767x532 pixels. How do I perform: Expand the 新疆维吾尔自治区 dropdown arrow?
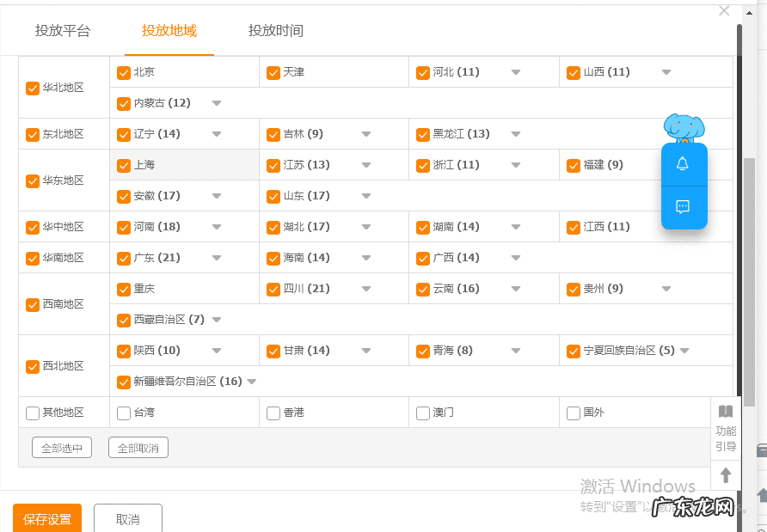pos(252,382)
